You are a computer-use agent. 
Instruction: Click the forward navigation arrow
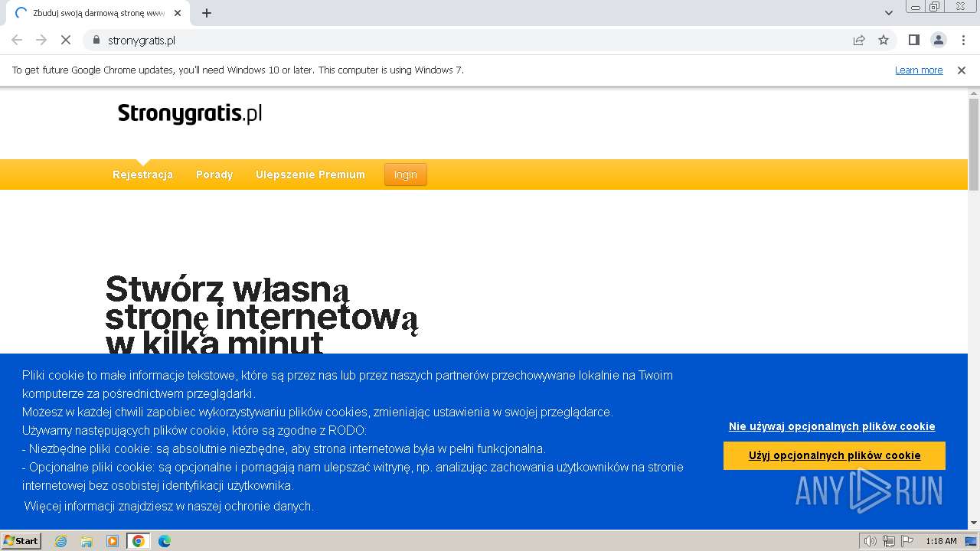[x=41, y=40]
